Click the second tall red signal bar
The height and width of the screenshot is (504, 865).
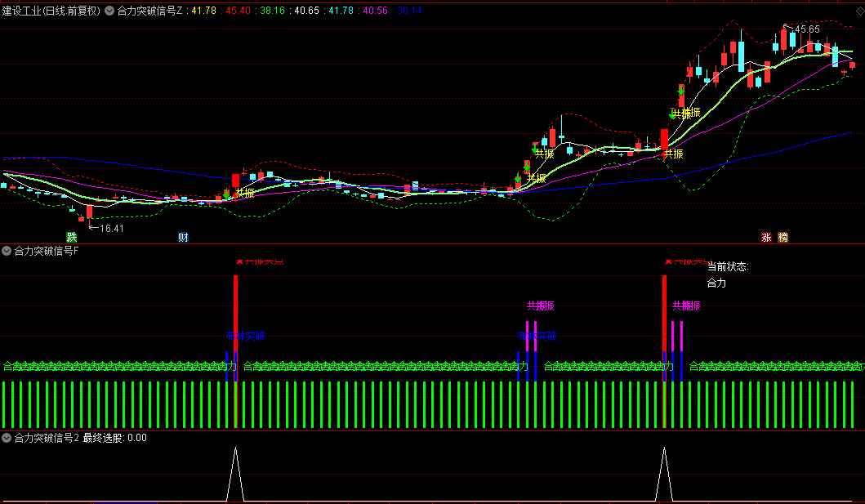pos(664,351)
